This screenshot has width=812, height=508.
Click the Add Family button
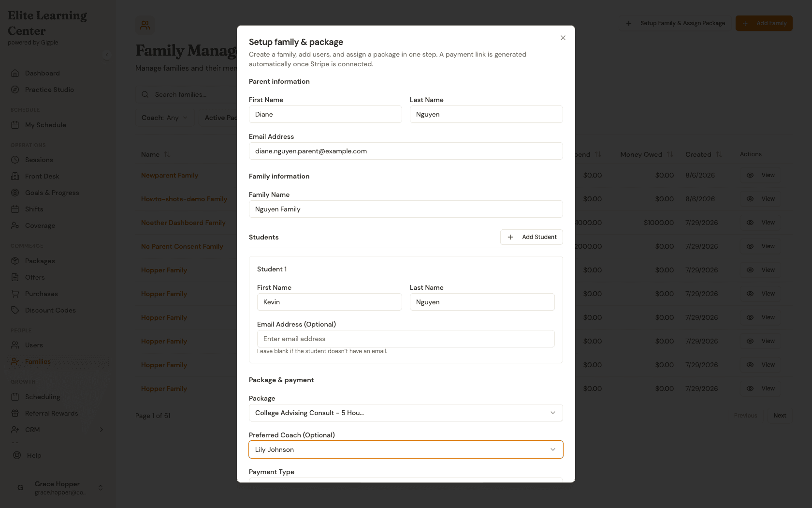(x=764, y=23)
